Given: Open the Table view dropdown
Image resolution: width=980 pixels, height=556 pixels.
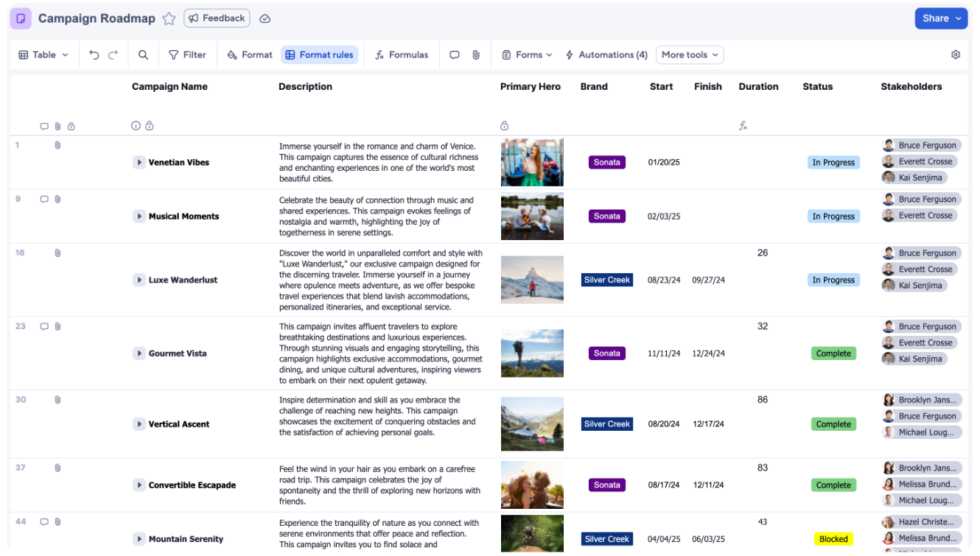Looking at the screenshot, I should coord(43,54).
